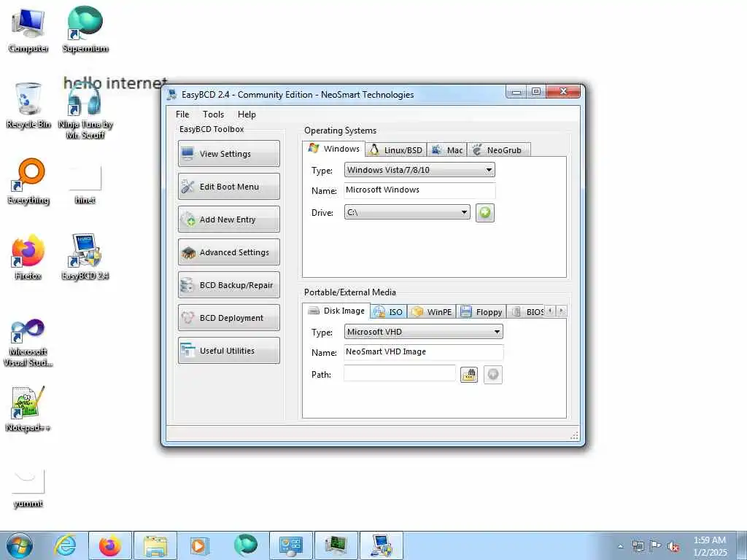Click green add entry icon next to Drive

pos(484,212)
